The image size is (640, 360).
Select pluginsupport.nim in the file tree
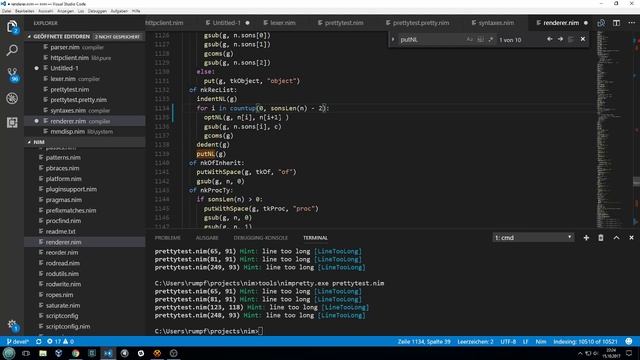[x=84, y=189]
